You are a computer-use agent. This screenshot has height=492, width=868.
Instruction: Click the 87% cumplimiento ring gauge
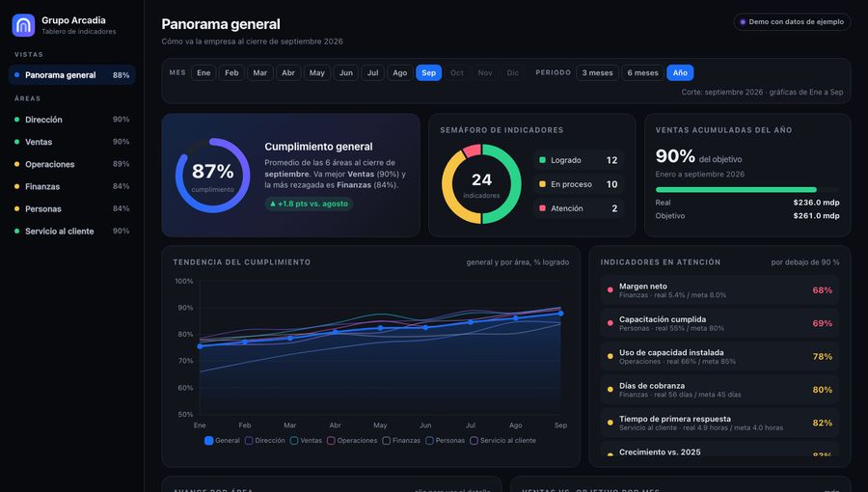tap(212, 176)
